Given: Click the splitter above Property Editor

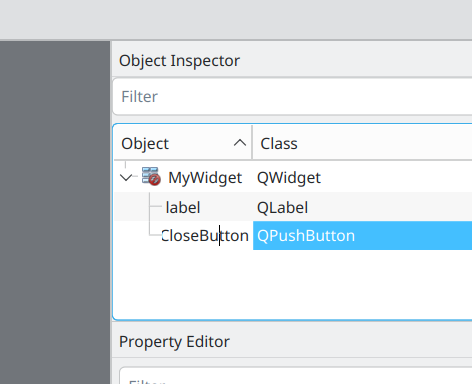Looking at the screenshot, I should coord(292,323).
